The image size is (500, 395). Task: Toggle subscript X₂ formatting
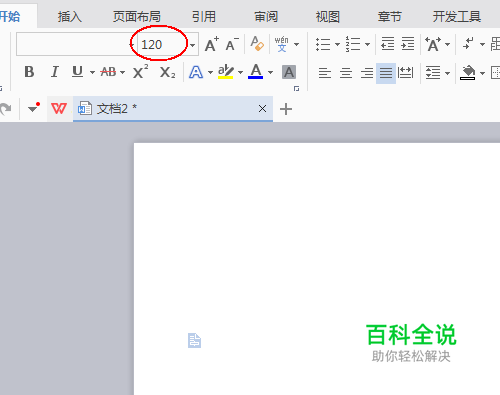tap(167, 72)
